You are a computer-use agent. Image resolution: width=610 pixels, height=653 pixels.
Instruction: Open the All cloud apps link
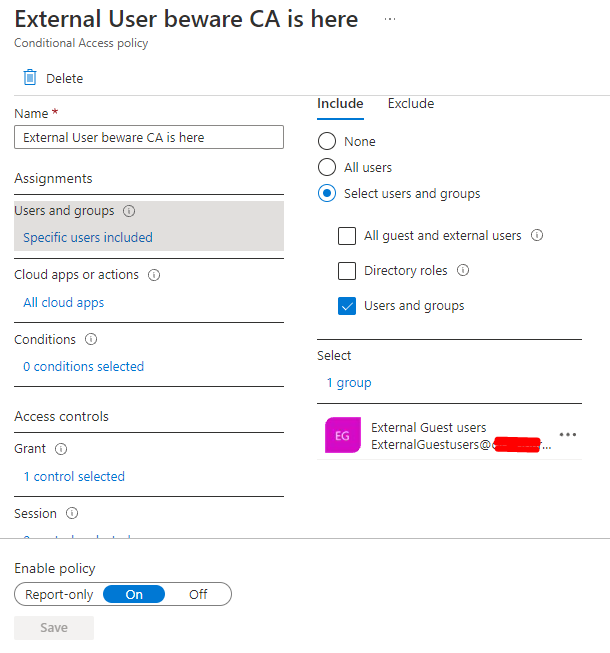point(64,303)
